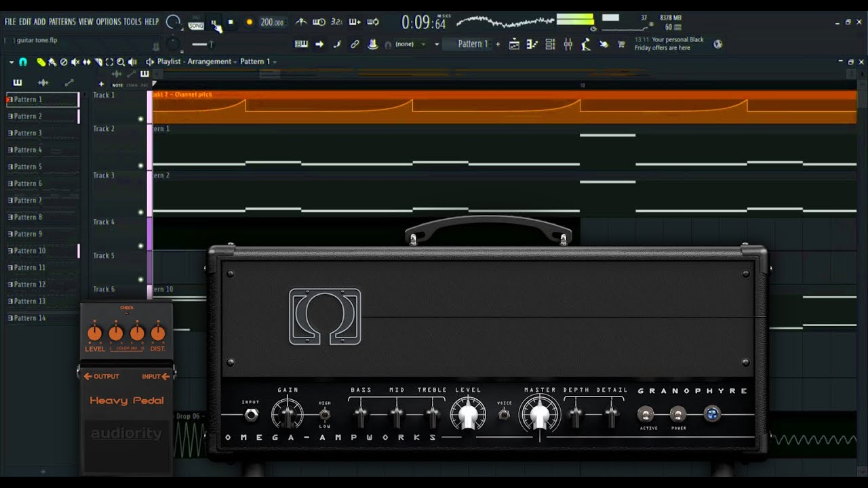Open the Mixer view icon

click(x=568, y=44)
